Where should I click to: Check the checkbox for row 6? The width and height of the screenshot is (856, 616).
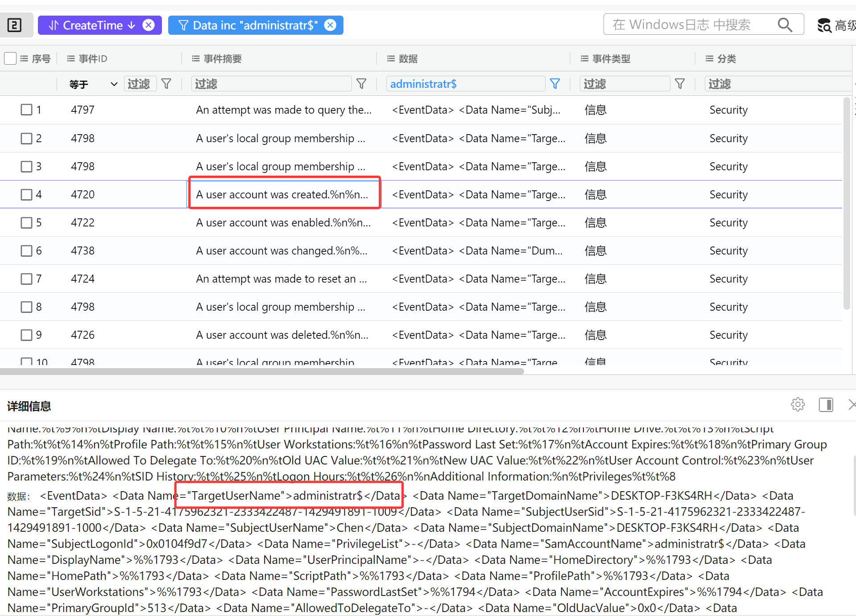(x=27, y=251)
